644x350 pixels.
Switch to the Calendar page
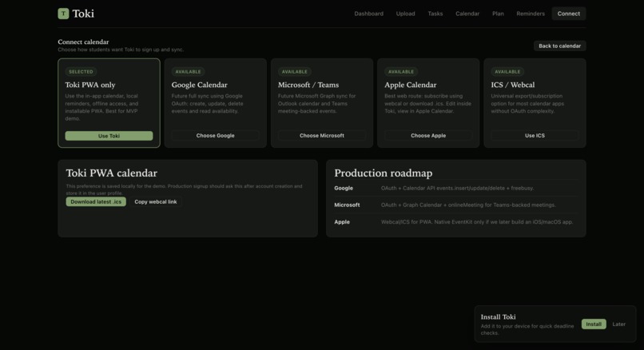[x=467, y=14]
